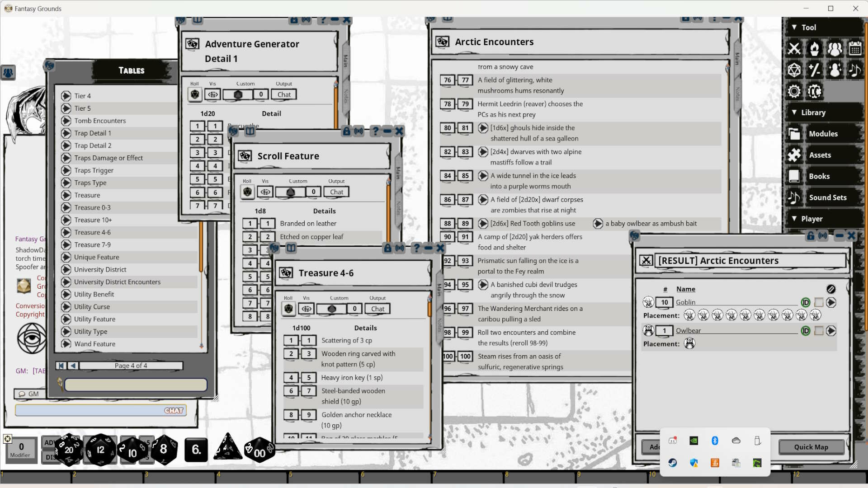Viewport: 868px width, 488px height.
Task: Click the music note sound tool icon
Action: pyautogui.click(x=855, y=70)
